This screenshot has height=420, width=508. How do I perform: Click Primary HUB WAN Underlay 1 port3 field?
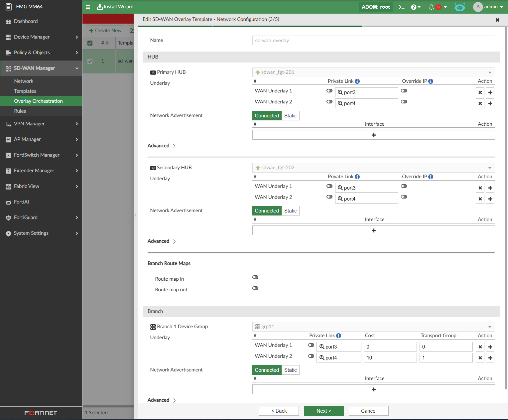pyautogui.click(x=367, y=92)
